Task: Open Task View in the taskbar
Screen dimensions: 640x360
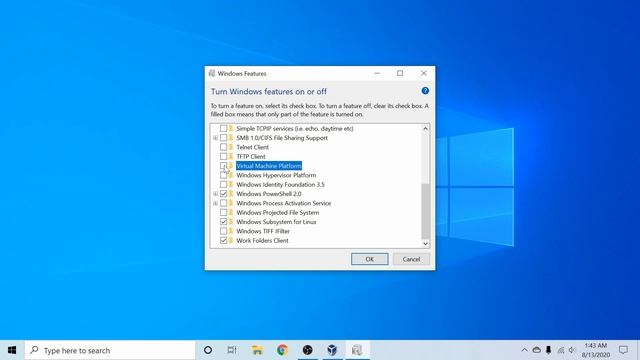Action: (x=232, y=350)
